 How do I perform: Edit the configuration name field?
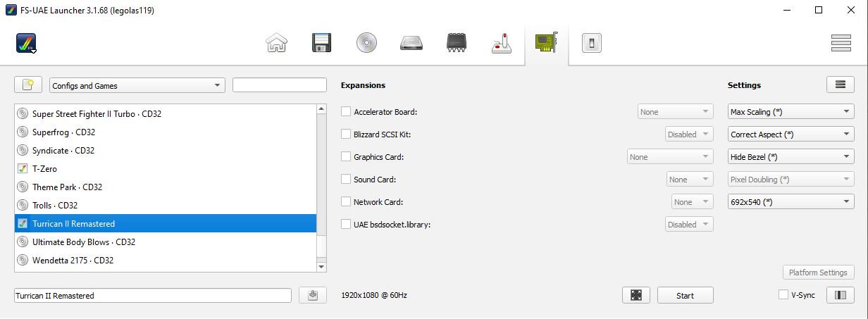pos(153,295)
